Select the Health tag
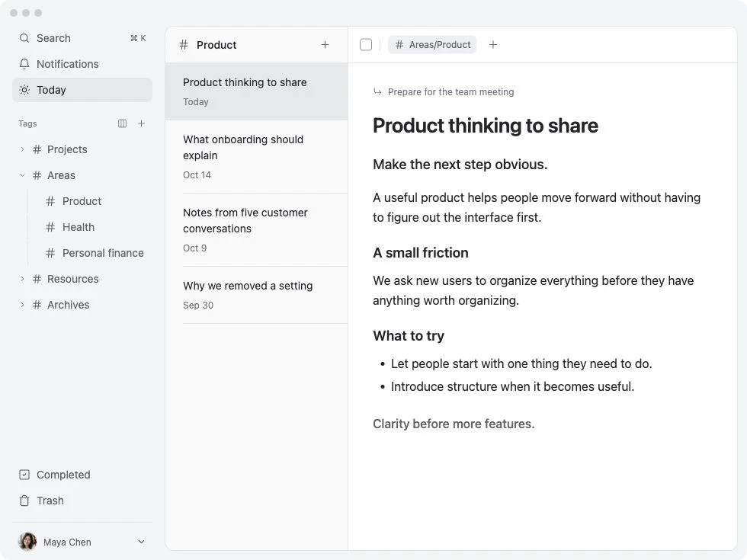747x560 pixels. (x=79, y=227)
